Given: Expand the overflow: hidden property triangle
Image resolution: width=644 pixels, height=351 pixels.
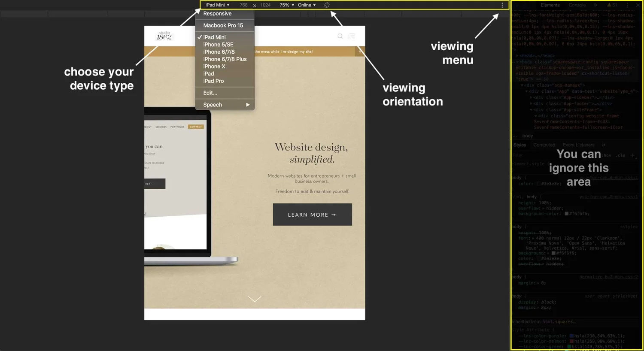Looking at the screenshot, I should (544, 208).
